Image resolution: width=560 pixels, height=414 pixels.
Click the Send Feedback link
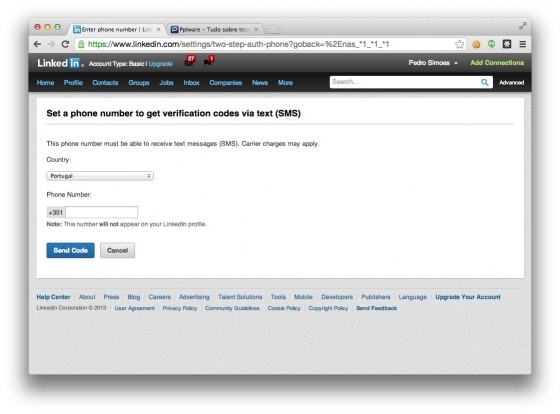[x=376, y=308]
